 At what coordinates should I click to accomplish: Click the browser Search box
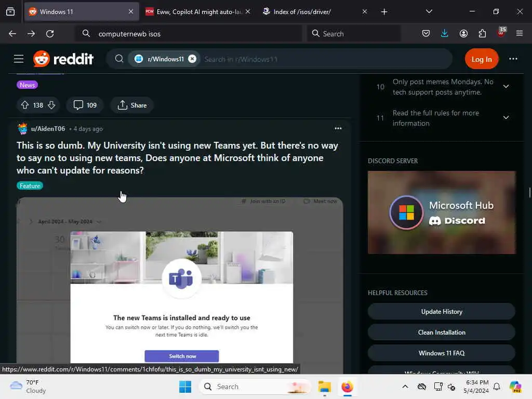353,34
